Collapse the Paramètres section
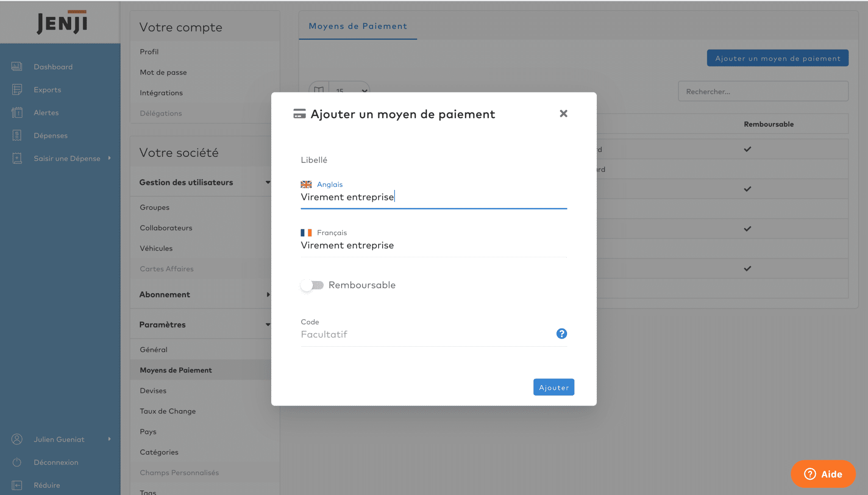This screenshot has height=495, width=868. 268,324
